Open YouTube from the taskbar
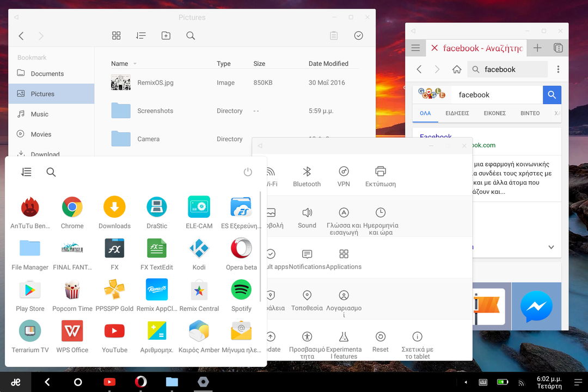 tap(109, 382)
